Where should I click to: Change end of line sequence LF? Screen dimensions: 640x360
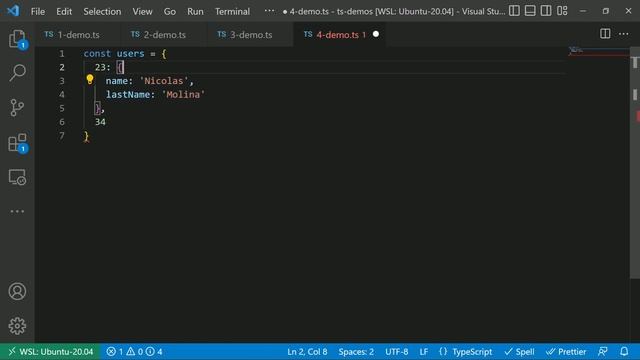click(x=424, y=351)
